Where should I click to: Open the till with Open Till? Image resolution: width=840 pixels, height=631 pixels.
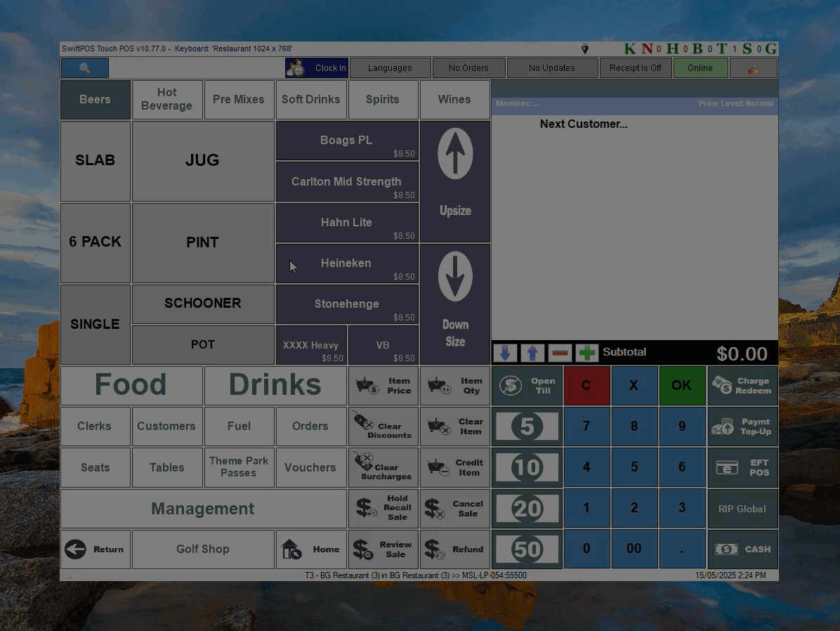tap(527, 386)
